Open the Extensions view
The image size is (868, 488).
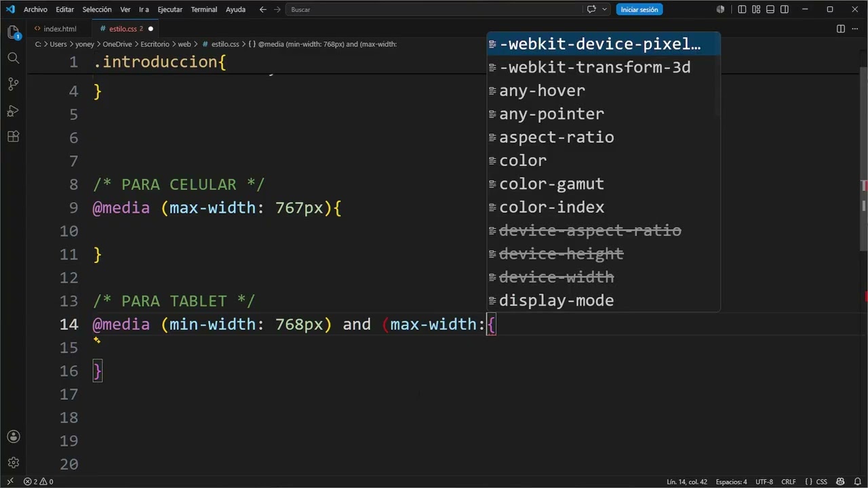13,136
